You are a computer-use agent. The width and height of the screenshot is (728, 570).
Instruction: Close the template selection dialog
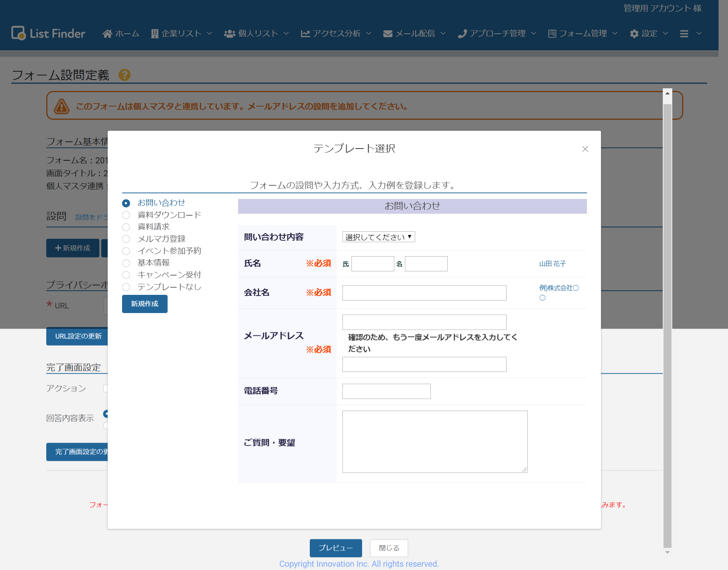point(585,149)
